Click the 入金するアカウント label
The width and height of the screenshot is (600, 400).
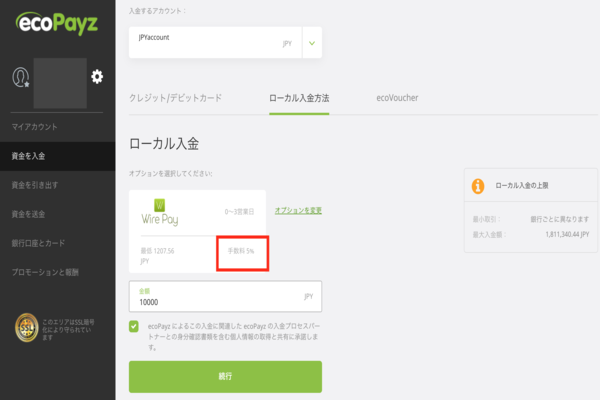point(157,11)
